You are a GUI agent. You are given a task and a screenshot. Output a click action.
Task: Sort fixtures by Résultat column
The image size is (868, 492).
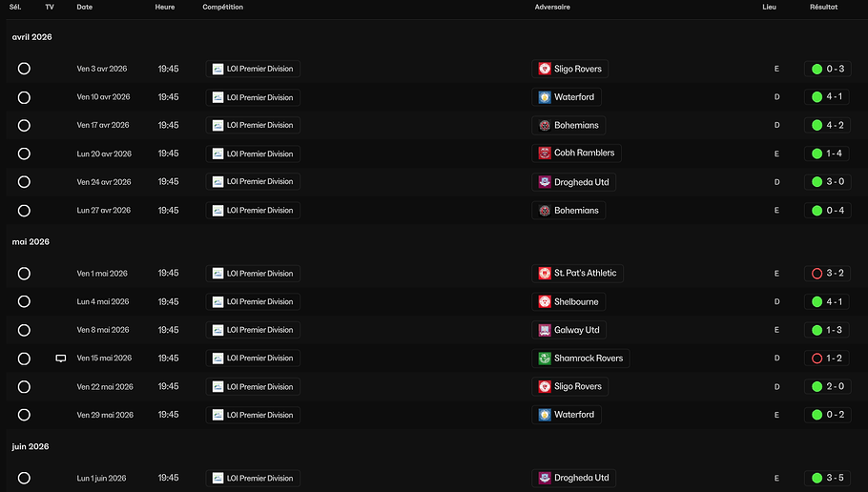point(823,7)
